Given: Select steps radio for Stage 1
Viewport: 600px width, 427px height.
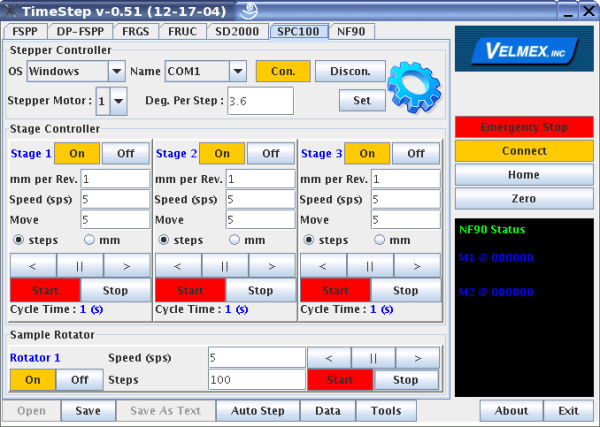Looking at the screenshot, I should pyautogui.click(x=18, y=240).
